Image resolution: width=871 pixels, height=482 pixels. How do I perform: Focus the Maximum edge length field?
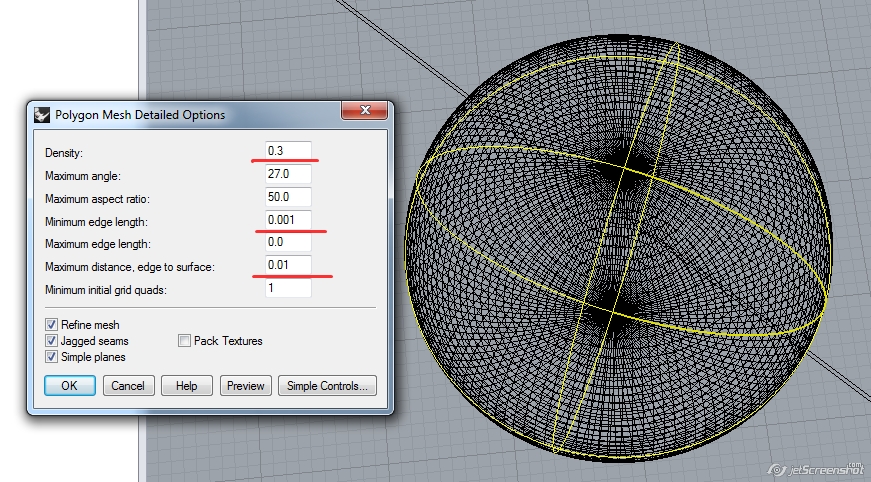click(x=288, y=242)
